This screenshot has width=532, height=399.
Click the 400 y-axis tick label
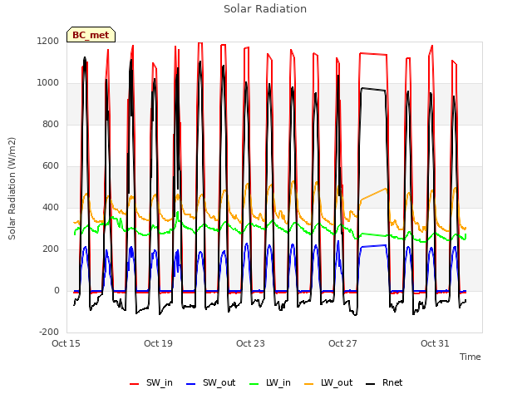pyautogui.click(x=51, y=207)
